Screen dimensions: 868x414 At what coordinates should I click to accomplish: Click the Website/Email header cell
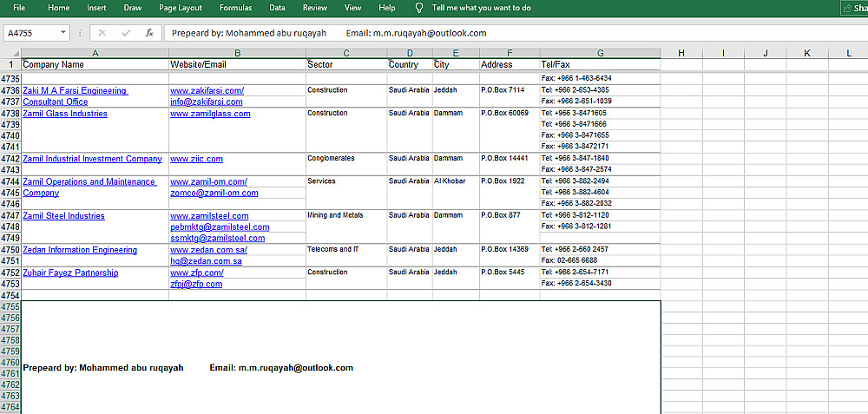coord(238,65)
